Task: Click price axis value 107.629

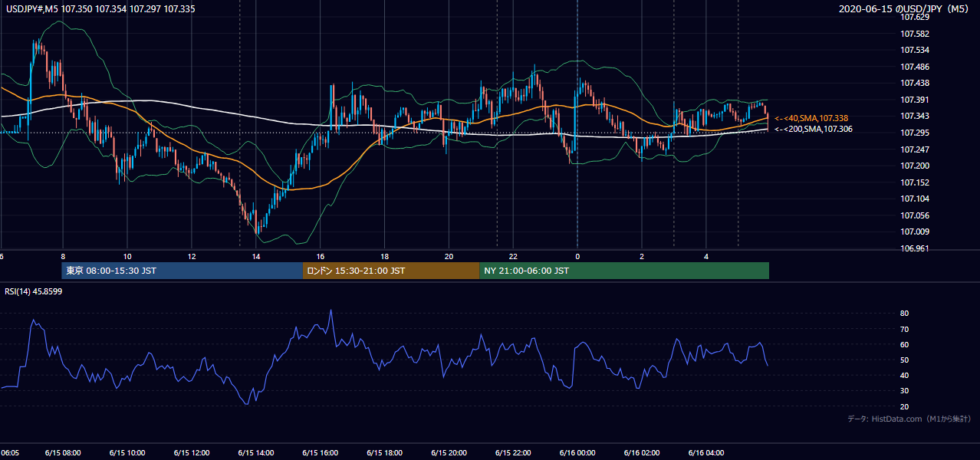Action: pyautogui.click(x=916, y=17)
